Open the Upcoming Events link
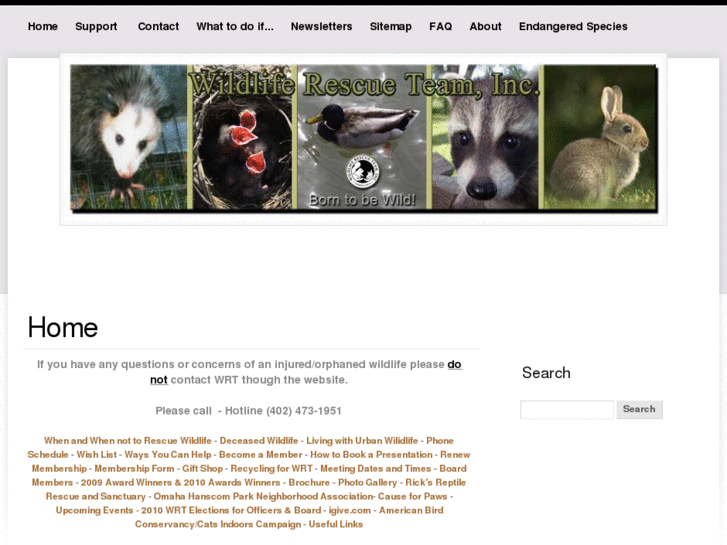This screenshot has width=727, height=545. [x=94, y=510]
